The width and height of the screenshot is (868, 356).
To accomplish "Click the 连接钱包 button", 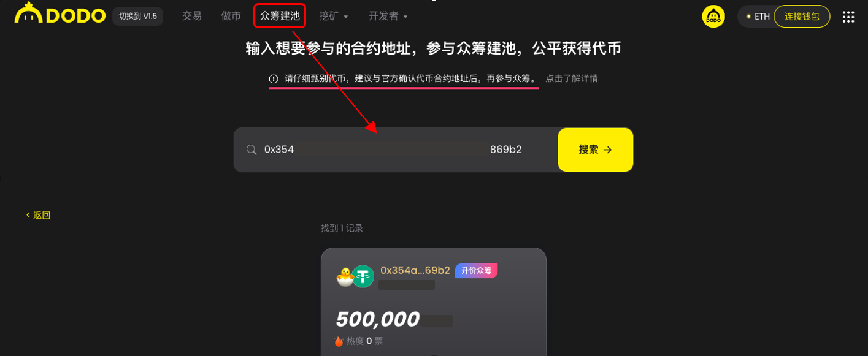I will coord(802,17).
